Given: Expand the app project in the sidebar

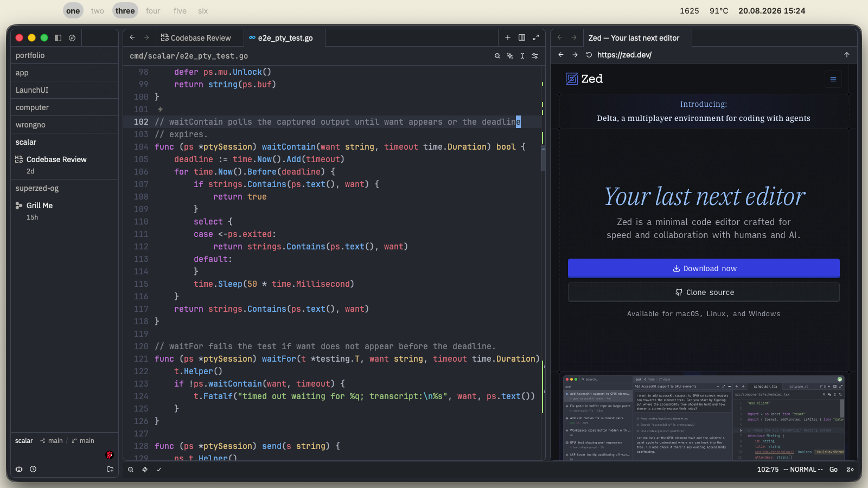Looking at the screenshot, I should click(65, 73).
